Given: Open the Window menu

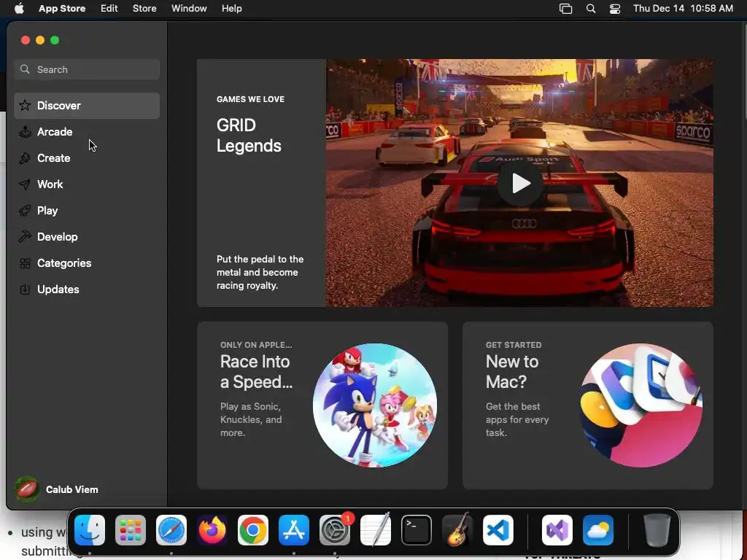Looking at the screenshot, I should tap(189, 9).
